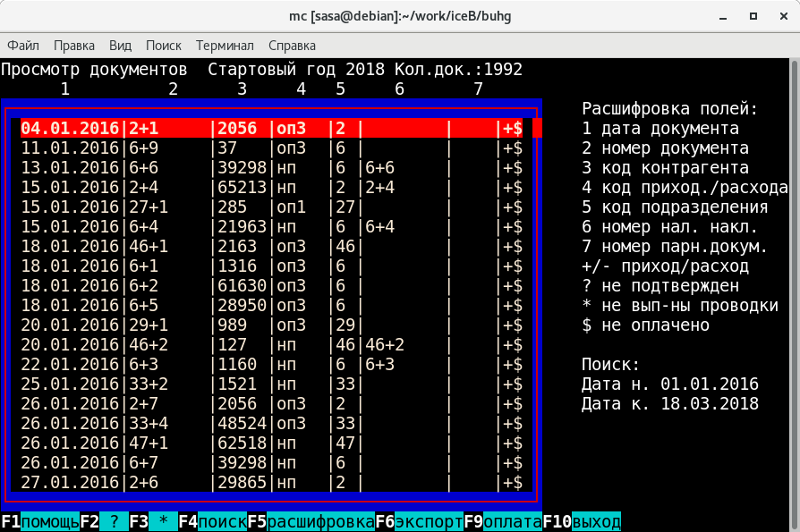Select the row 18.01.2016 document 6+5
800x532 pixels.
click(271, 305)
